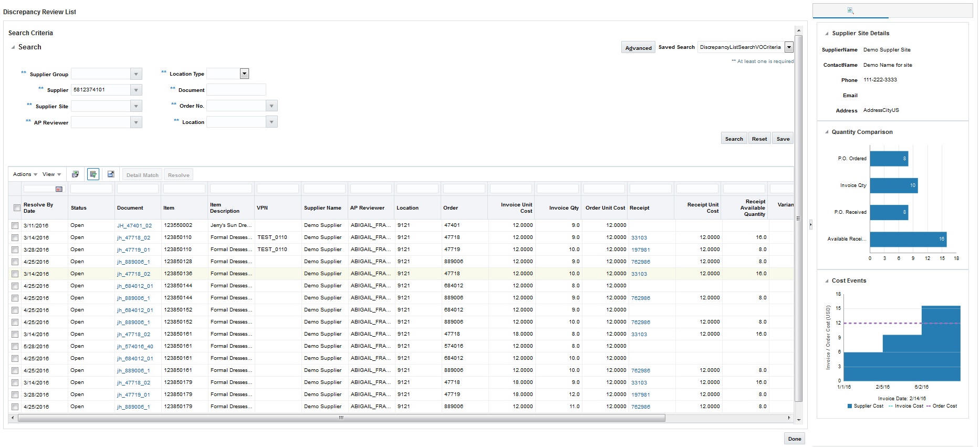Open the View menu
Image resolution: width=980 pixels, height=447 pixels.
tap(51, 174)
